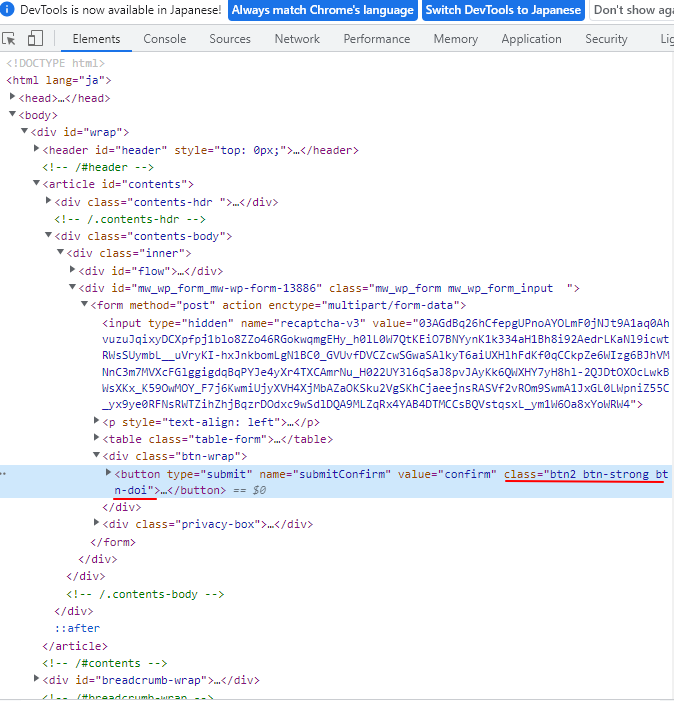Open the Network tab
Screen dimensions: 674x701
[297, 39]
